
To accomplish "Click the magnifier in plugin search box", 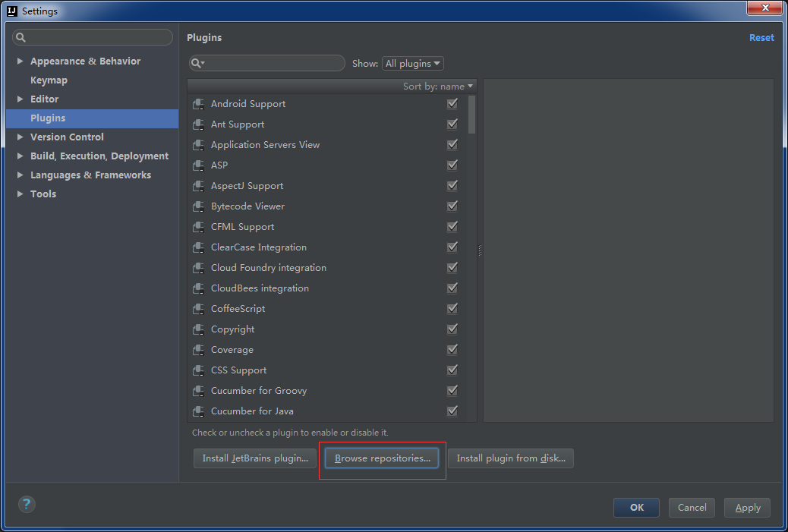I will pos(197,63).
